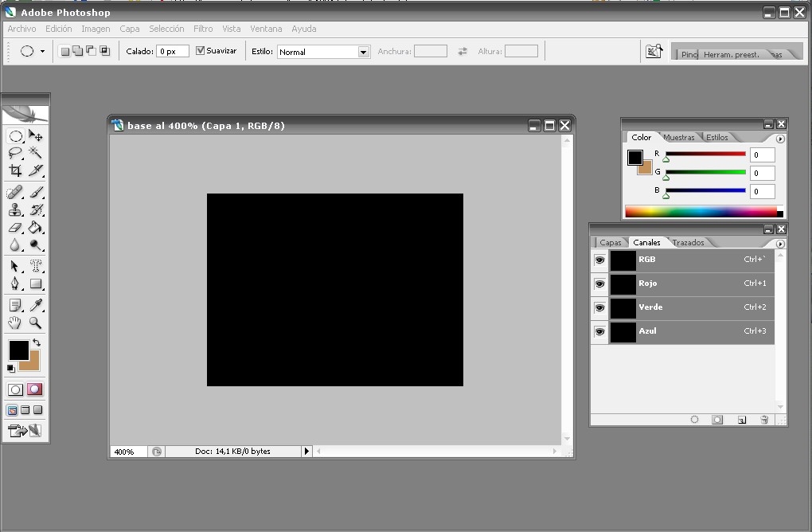The height and width of the screenshot is (532, 812).
Task: Open tool preset picker arrow
Action: tap(42, 51)
